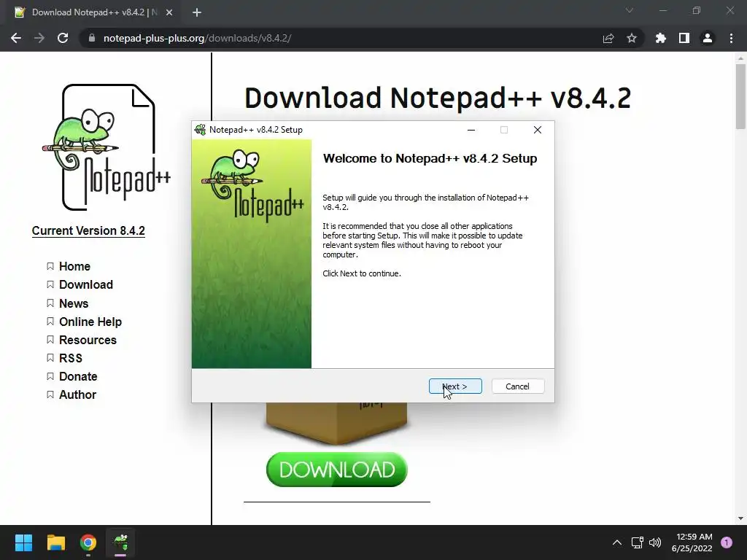Click the Notepad++ chameleon logo on the webpage
This screenshot has width=747, height=560.
tap(107, 147)
